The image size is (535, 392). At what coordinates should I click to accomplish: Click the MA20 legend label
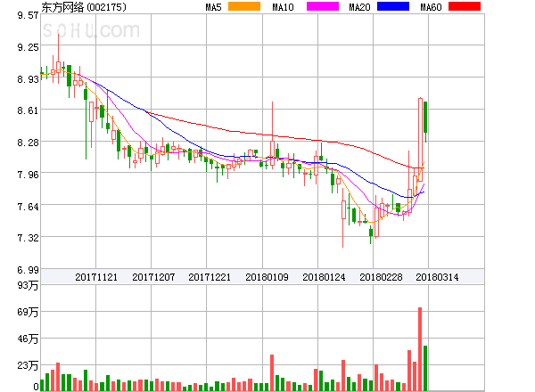359,7
